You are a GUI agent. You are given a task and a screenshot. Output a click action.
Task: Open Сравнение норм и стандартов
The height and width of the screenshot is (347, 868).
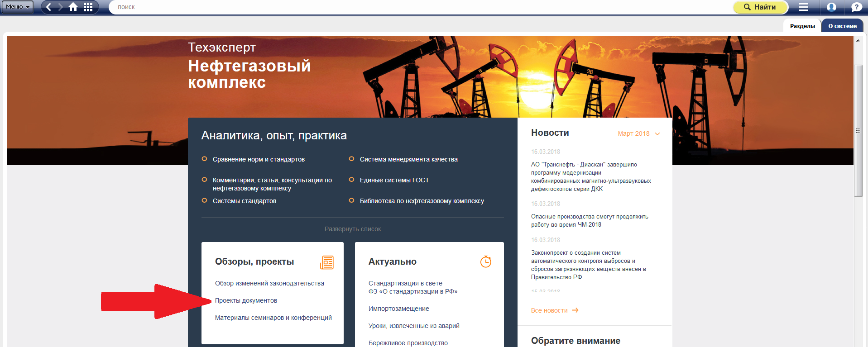tap(259, 159)
